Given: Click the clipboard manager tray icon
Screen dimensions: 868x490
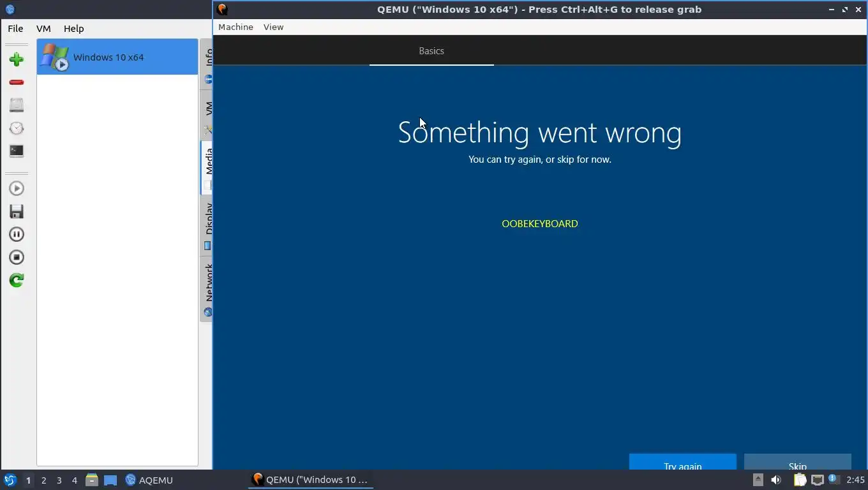Looking at the screenshot, I should point(800,480).
